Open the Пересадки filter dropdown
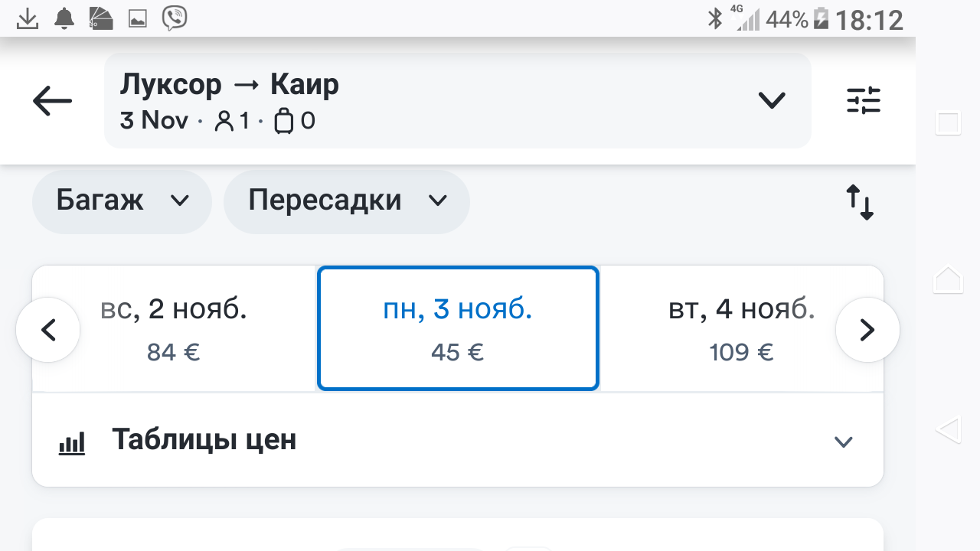 pyautogui.click(x=346, y=201)
